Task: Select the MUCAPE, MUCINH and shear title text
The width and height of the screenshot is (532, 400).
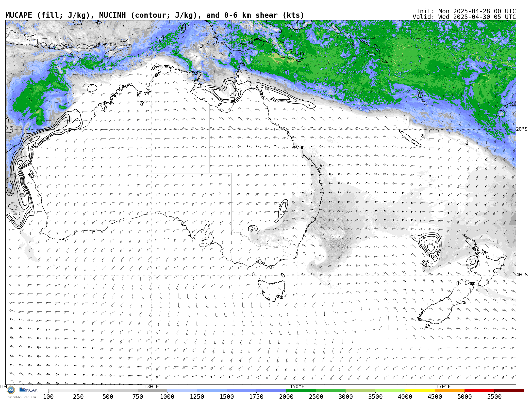Action: coord(155,15)
